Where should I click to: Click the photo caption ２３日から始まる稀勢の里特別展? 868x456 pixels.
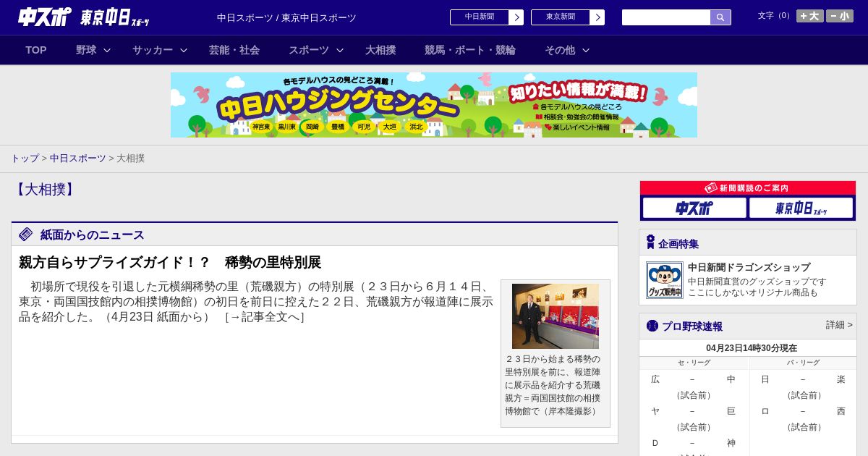553,385
